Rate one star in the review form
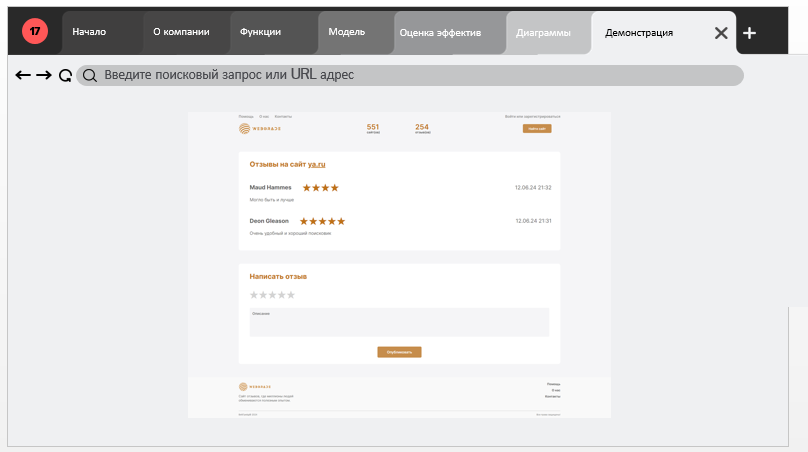 coord(254,295)
